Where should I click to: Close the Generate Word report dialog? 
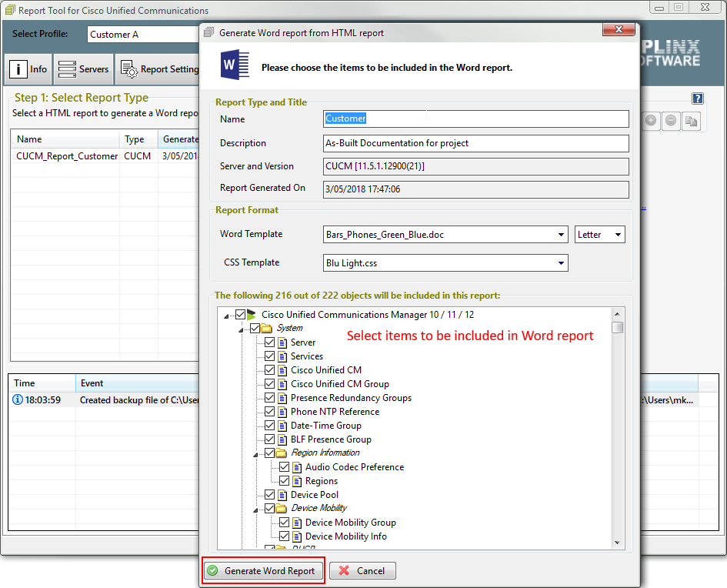tap(619, 29)
